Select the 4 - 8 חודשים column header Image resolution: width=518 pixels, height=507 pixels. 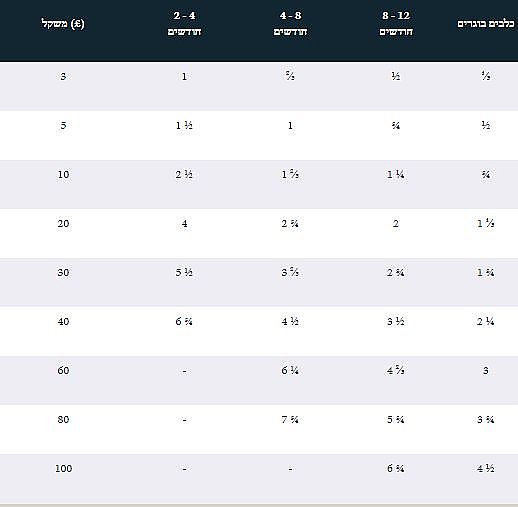point(290,23)
